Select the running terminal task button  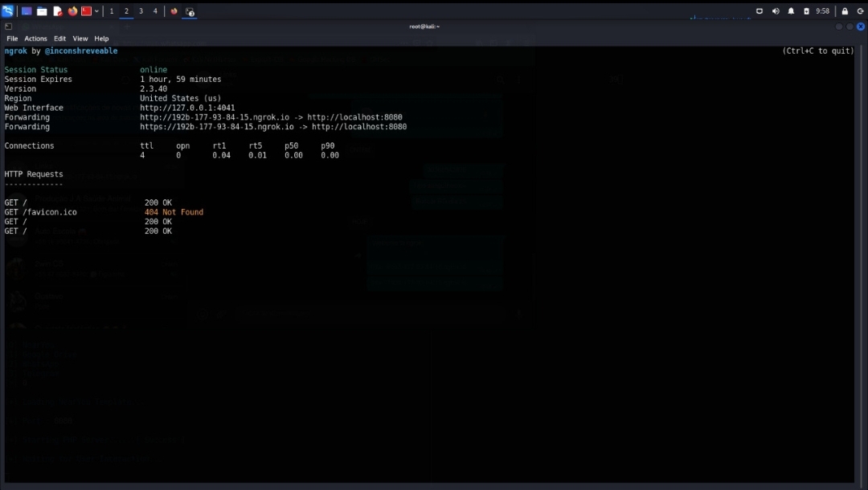pos(190,11)
